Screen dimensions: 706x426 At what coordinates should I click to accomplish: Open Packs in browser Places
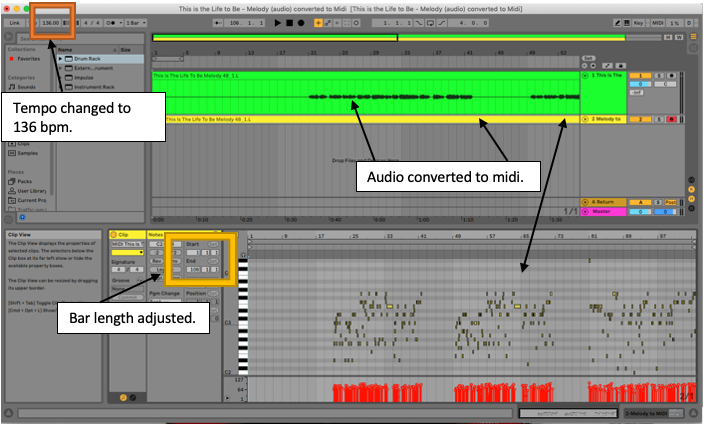pyautogui.click(x=24, y=181)
